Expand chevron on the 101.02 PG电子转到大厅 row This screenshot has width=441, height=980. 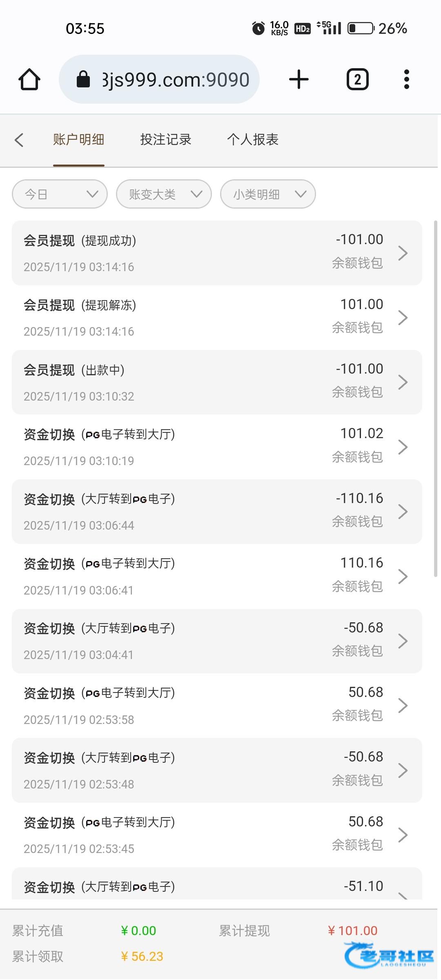click(x=403, y=447)
